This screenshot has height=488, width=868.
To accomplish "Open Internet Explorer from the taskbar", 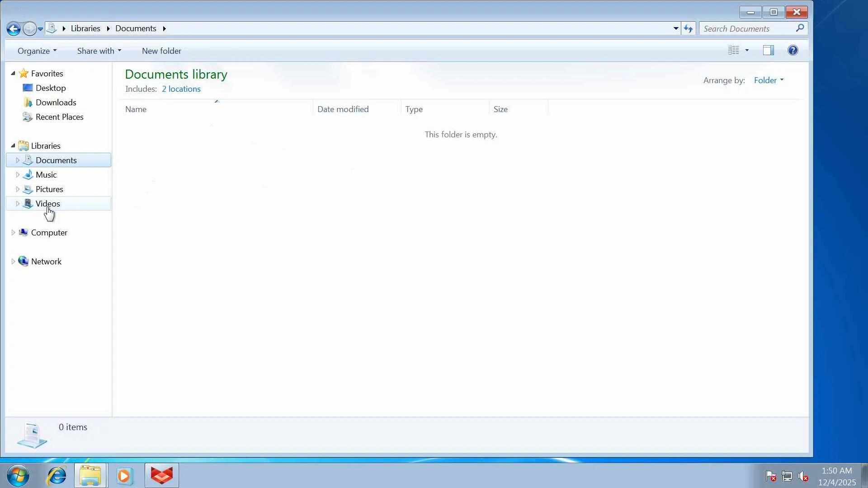I will (57, 476).
